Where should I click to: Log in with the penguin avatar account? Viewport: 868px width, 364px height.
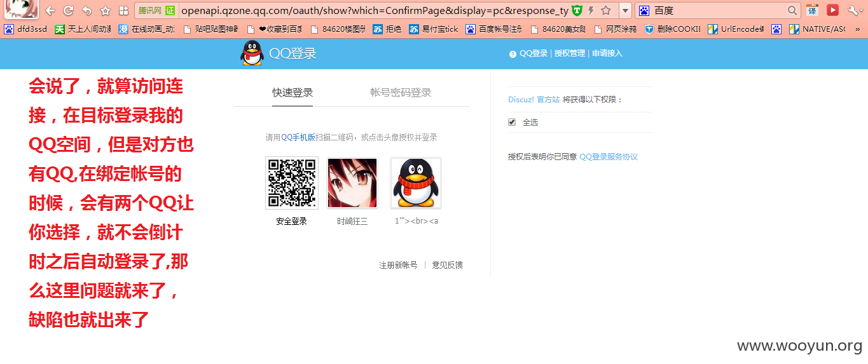tap(416, 183)
